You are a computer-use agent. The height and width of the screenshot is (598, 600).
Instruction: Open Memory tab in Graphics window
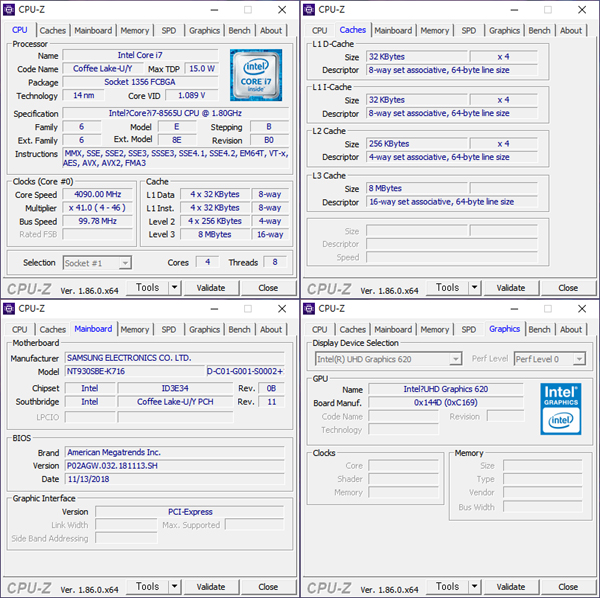click(435, 329)
